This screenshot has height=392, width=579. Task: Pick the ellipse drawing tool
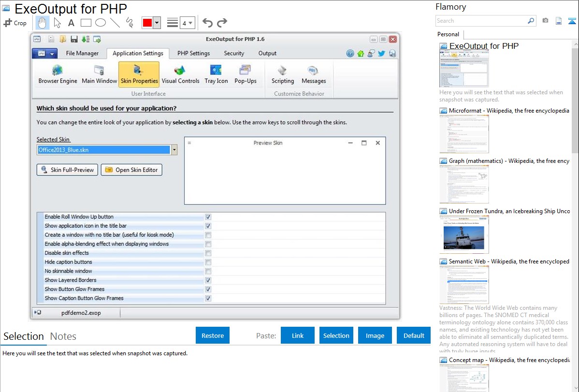[x=101, y=23]
